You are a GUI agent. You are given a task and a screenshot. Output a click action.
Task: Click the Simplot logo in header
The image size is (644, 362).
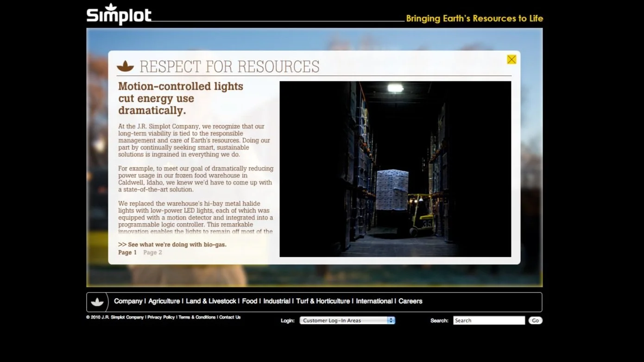[119, 14]
